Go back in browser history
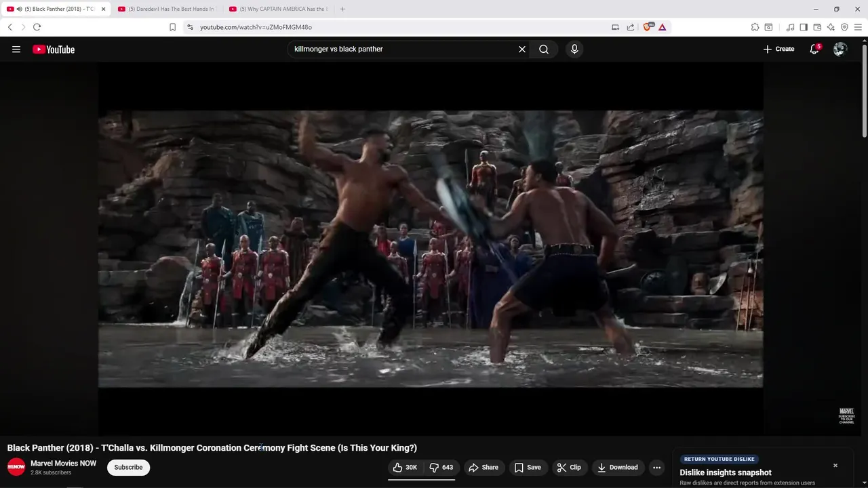The width and height of the screenshot is (868, 488). tap(9, 27)
